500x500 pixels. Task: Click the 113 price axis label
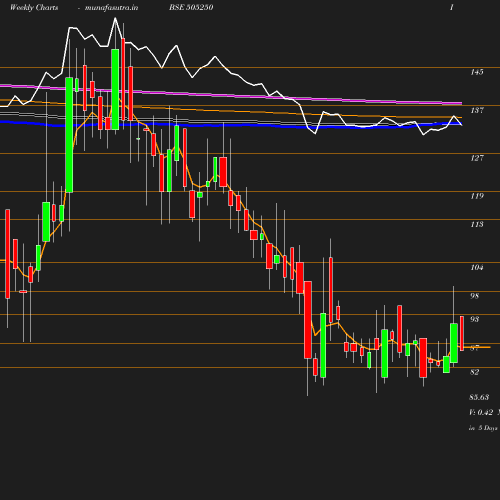pos(477,224)
